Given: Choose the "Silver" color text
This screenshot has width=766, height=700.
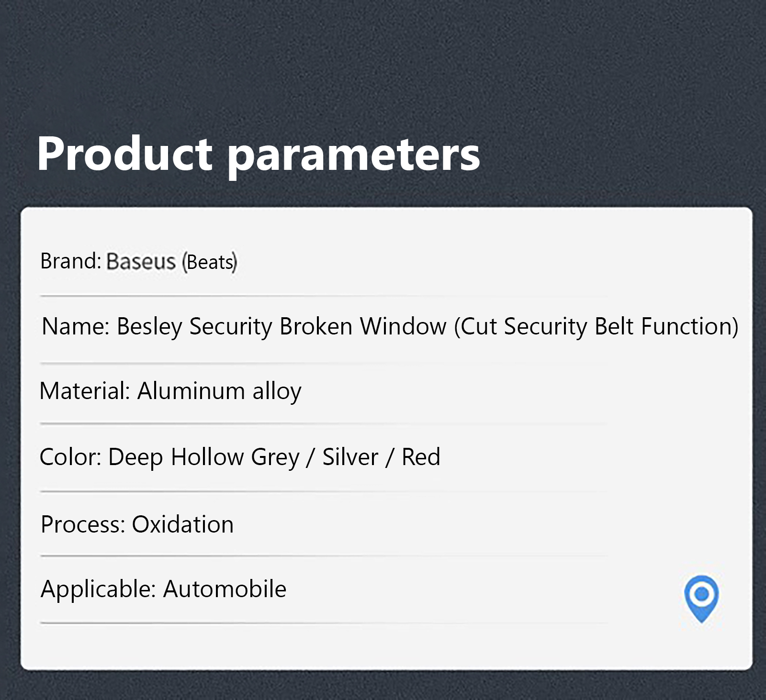Looking at the screenshot, I should click(x=350, y=457).
